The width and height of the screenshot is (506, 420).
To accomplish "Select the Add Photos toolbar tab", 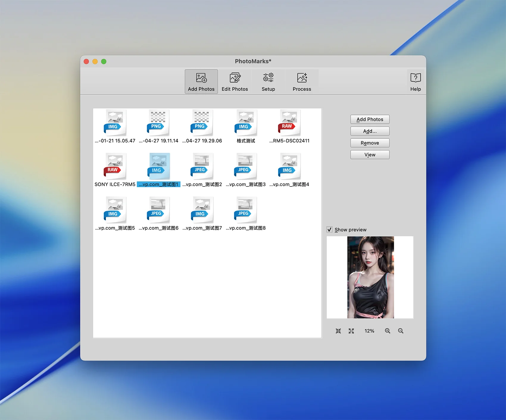I will click(201, 82).
